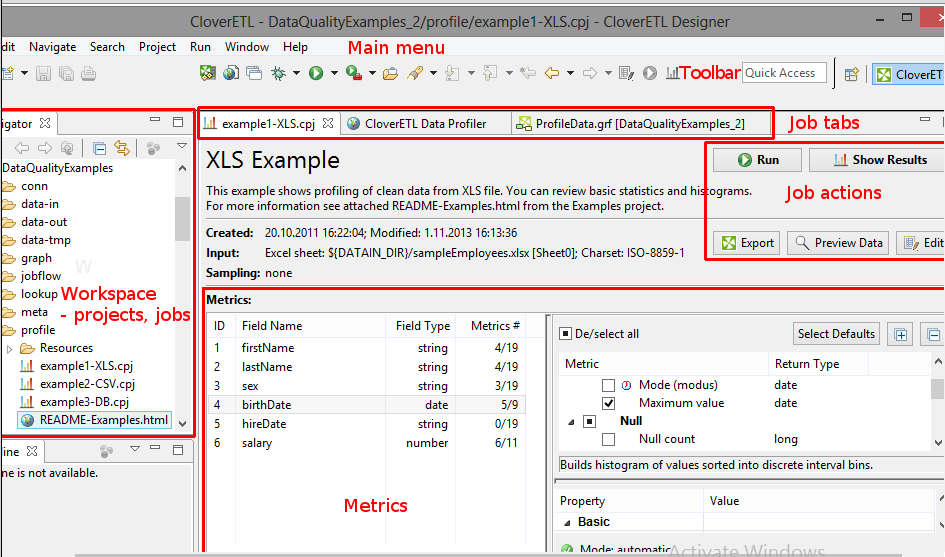Collapse the Null metric group
945x557 pixels.
pos(571,421)
